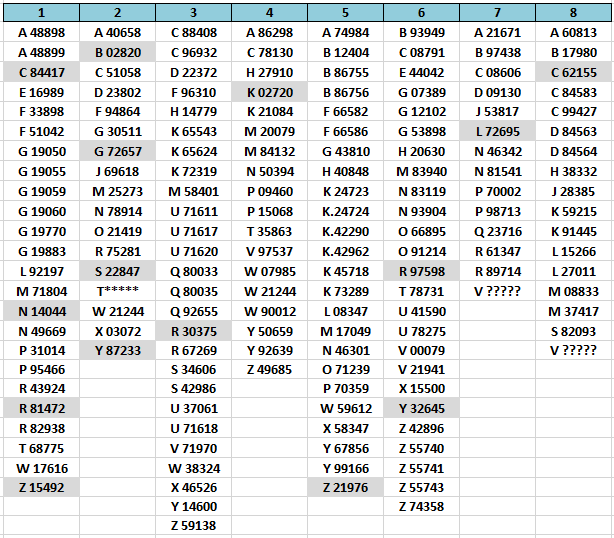Select the highlighted cell R 97598
Screen dimensions: 614x538
coord(421,271)
